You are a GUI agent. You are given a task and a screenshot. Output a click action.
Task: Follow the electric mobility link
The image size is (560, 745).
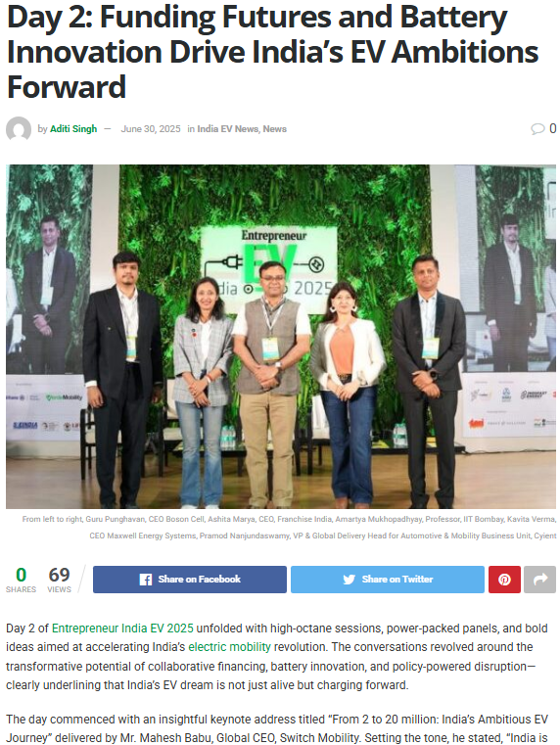coord(229,647)
